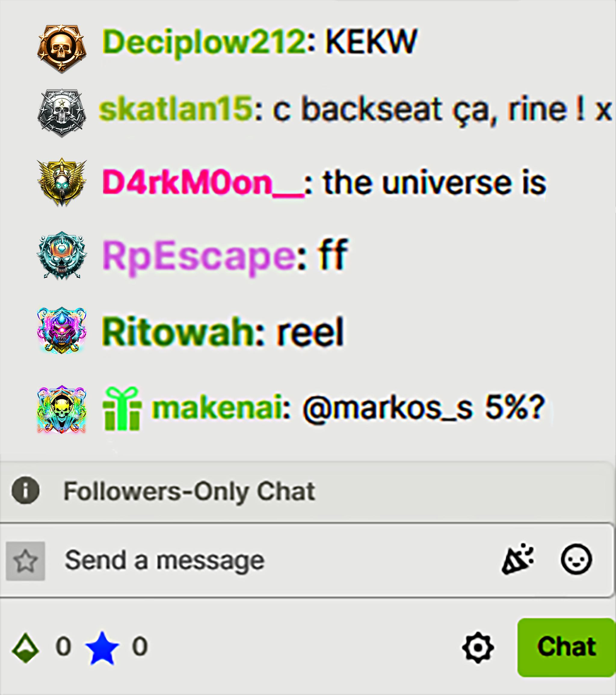This screenshot has height=695, width=616.
Task: Click the teal skull badge beside RpEscape
Action: coord(62,255)
